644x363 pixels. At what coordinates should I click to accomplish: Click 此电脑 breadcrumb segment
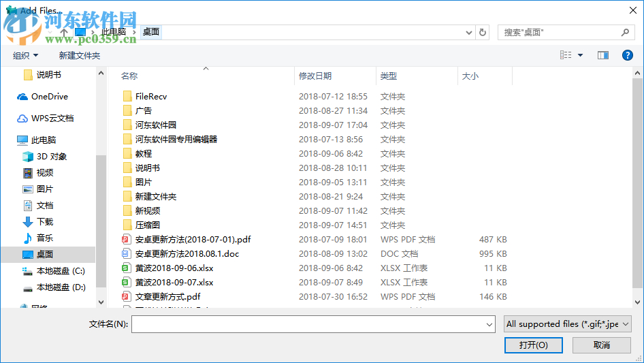click(x=114, y=31)
